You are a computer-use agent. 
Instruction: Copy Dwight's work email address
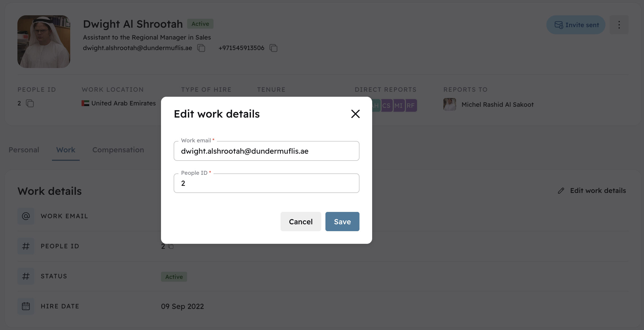pyautogui.click(x=201, y=48)
